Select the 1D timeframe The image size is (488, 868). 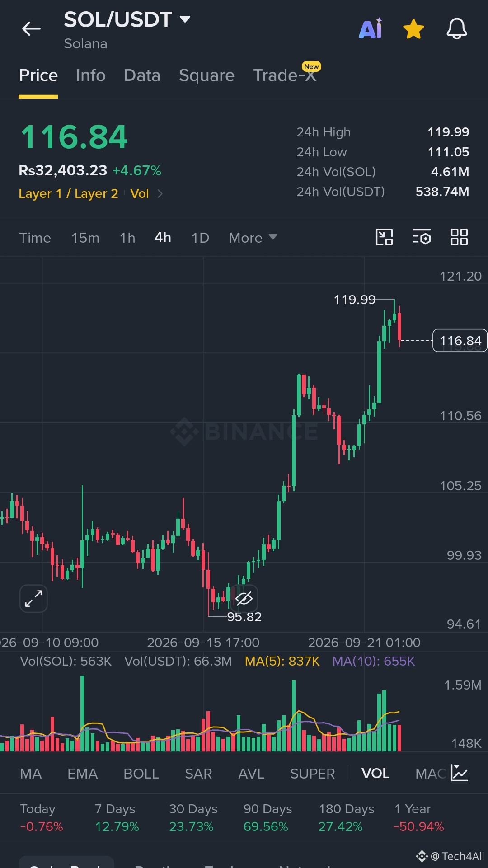[x=200, y=238]
